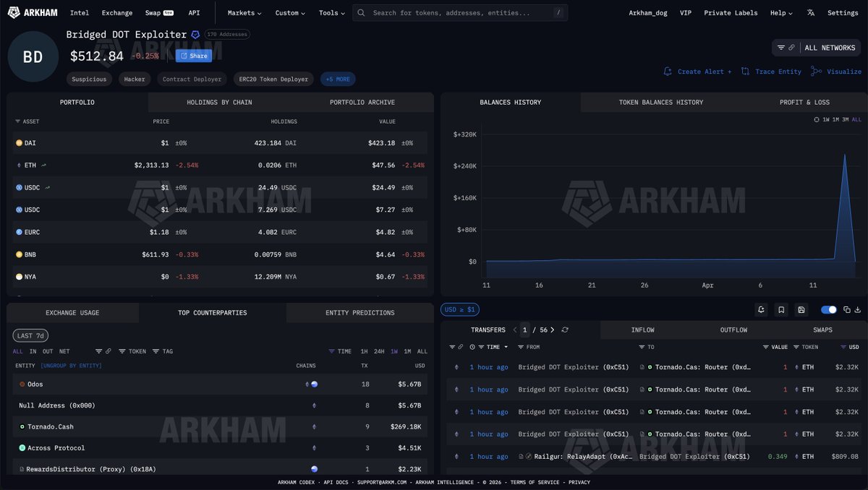The height and width of the screenshot is (490, 868).
Task: Click the Hacker tag
Action: pos(135,79)
